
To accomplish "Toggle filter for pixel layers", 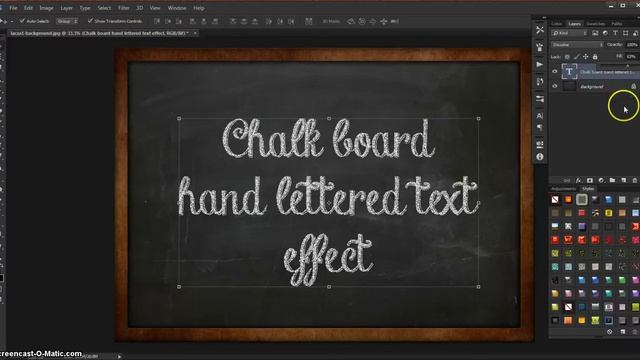I will tap(595, 33).
